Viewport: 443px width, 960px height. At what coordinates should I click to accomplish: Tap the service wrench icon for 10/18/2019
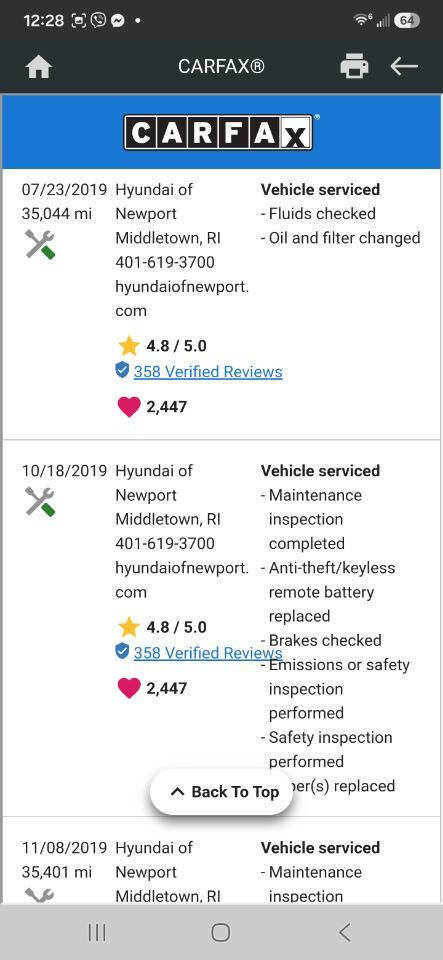pyautogui.click(x=40, y=501)
